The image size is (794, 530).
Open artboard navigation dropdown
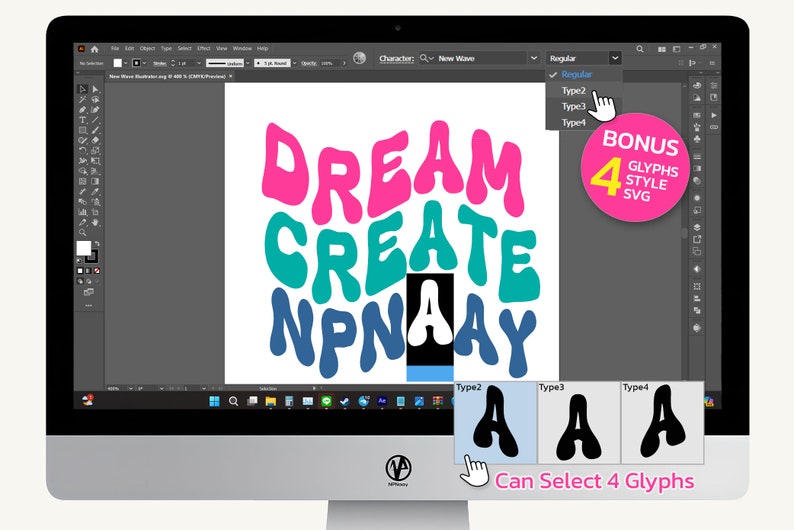pos(203,388)
